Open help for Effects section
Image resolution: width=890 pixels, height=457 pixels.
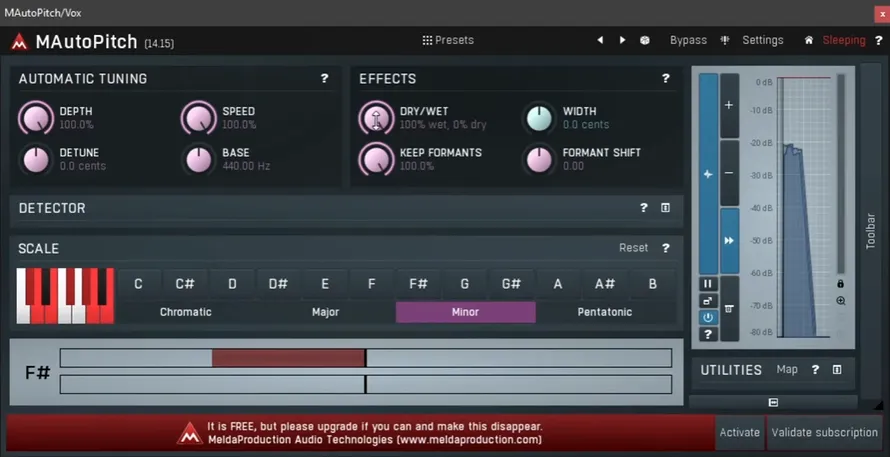(x=665, y=78)
